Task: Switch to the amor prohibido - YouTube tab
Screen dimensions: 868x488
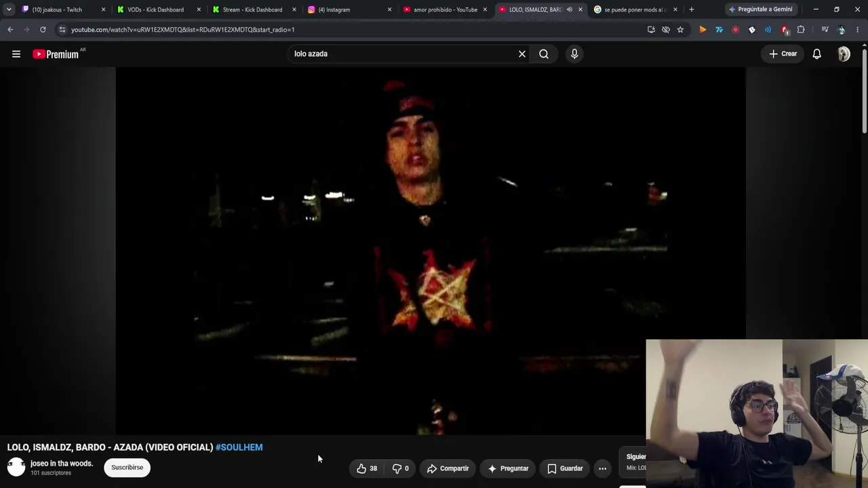Action: [x=445, y=9]
